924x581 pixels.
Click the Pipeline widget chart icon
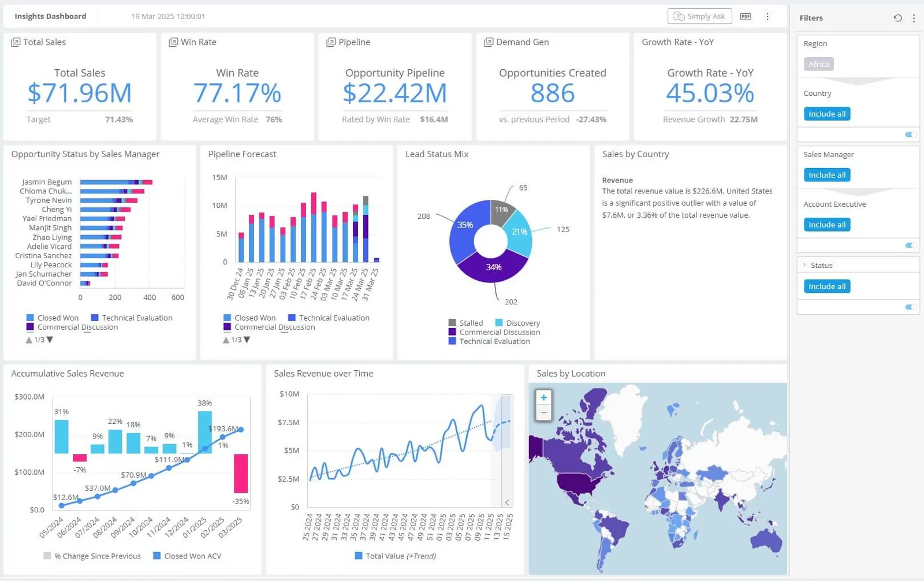331,42
